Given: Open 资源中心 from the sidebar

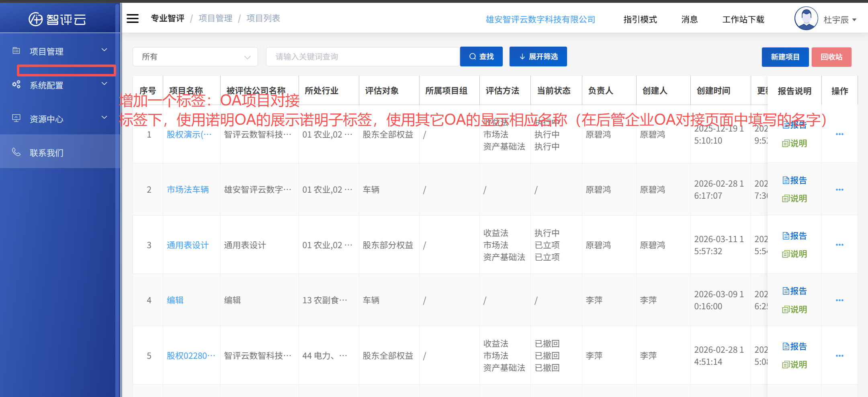Looking at the screenshot, I should pos(46,119).
